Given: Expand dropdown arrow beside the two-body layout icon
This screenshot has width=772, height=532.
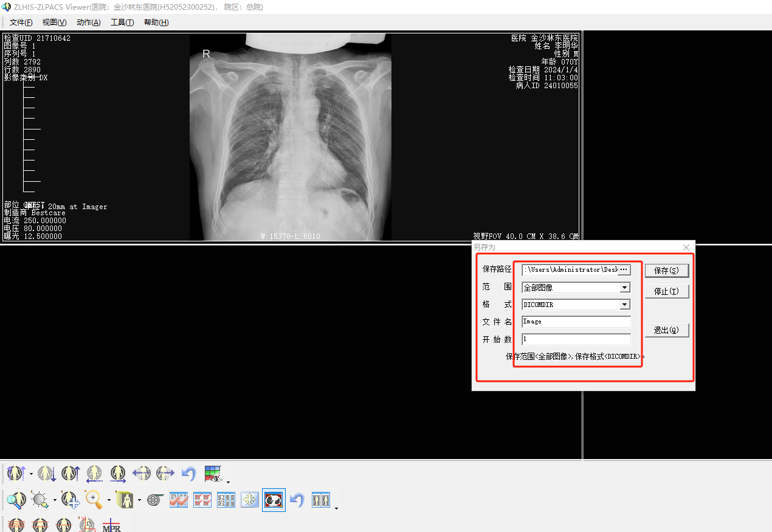Looking at the screenshot, I should click(x=336, y=508).
